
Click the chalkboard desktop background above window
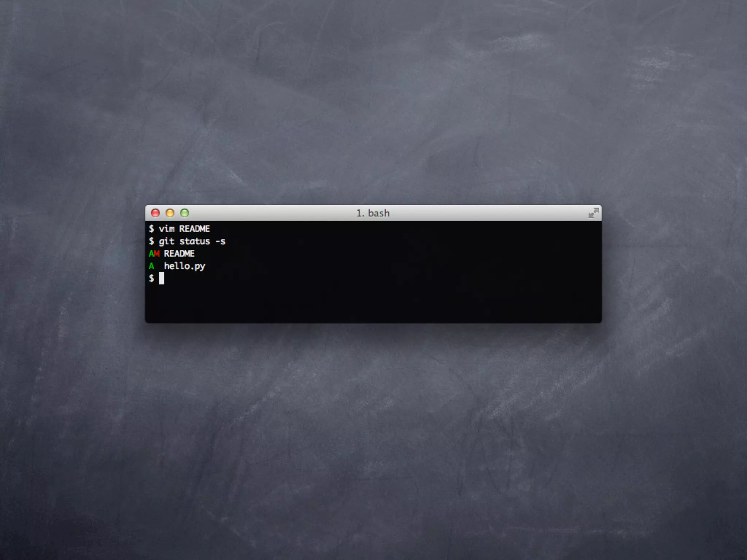coord(373,109)
